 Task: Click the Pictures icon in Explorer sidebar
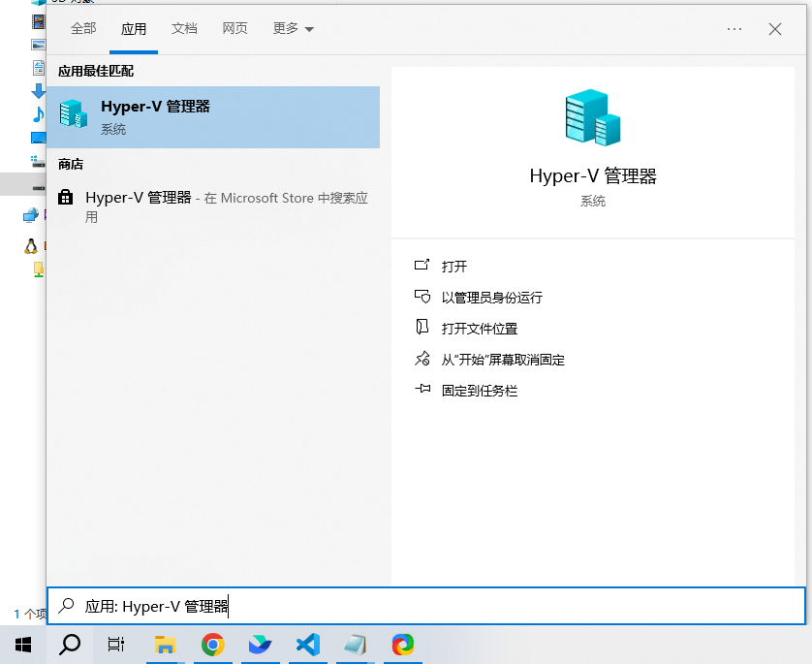point(39,45)
